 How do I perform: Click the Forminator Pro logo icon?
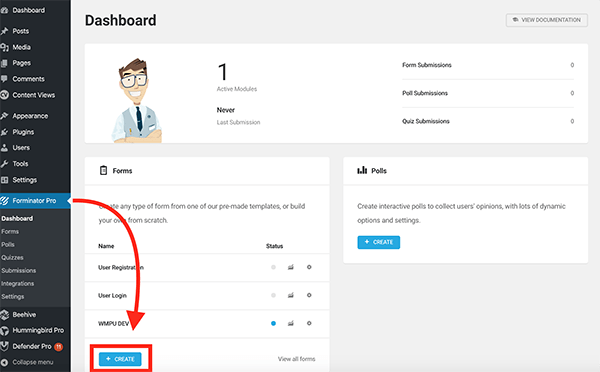[4, 201]
